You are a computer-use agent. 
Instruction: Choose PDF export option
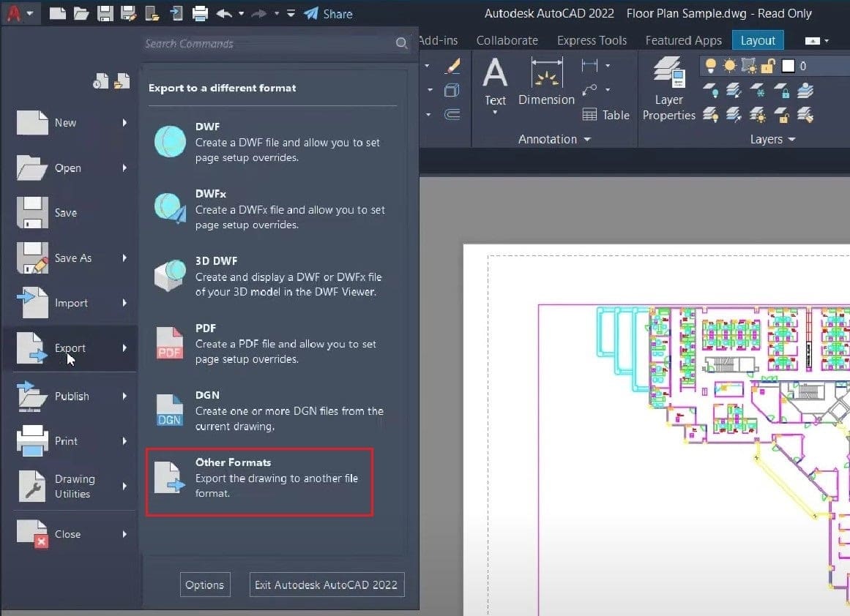point(271,344)
